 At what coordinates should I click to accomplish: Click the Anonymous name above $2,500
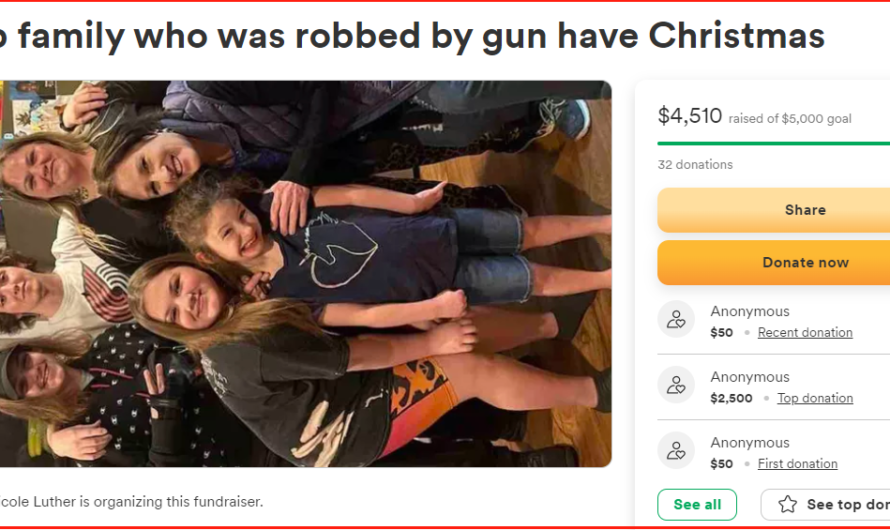750,377
